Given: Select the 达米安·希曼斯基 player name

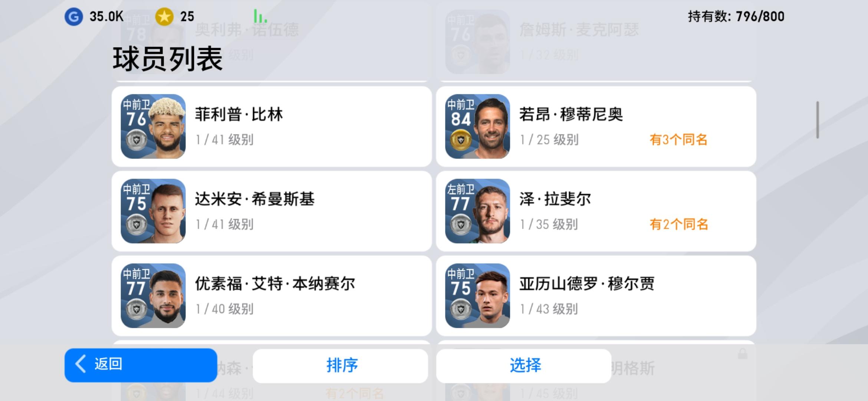Looking at the screenshot, I should tap(255, 199).
